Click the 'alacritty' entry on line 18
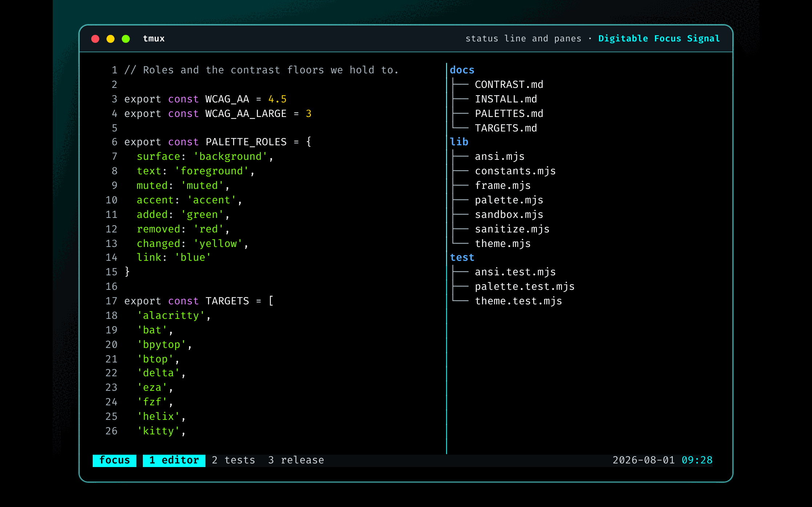Image resolution: width=812 pixels, height=507 pixels. pos(171,315)
